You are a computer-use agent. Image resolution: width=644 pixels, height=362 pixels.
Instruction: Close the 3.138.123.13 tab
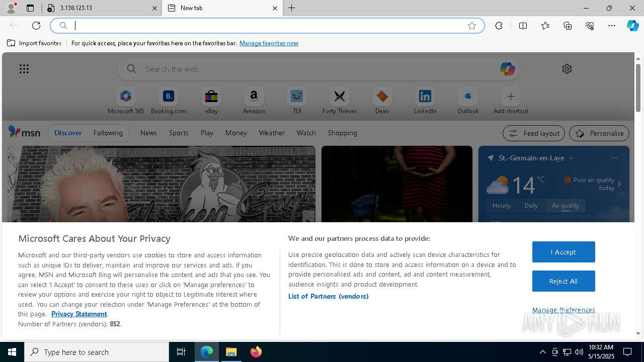tap(154, 8)
